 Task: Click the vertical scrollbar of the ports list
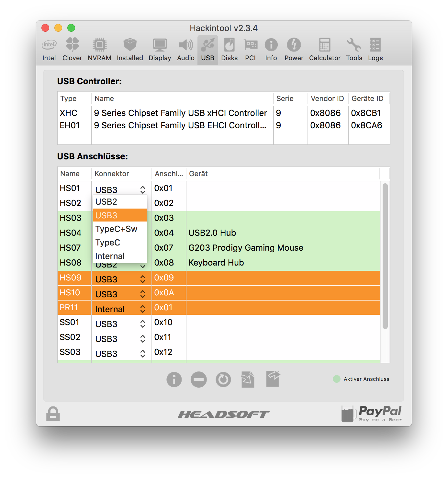click(385, 256)
